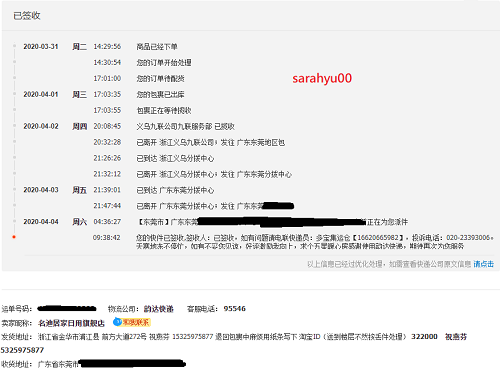The width and height of the screenshot is (500, 372).
Task: Click status 您的订单开始处理
Action: (x=164, y=63)
